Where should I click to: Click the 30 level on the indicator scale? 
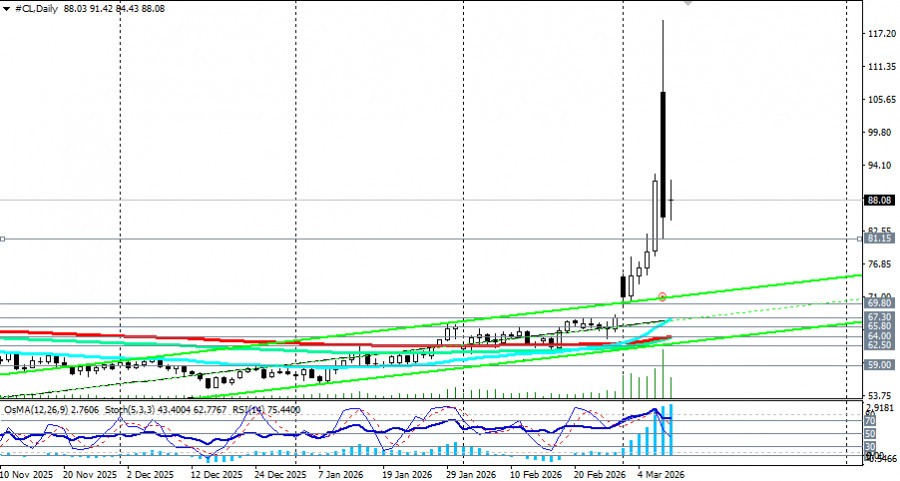(870, 447)
